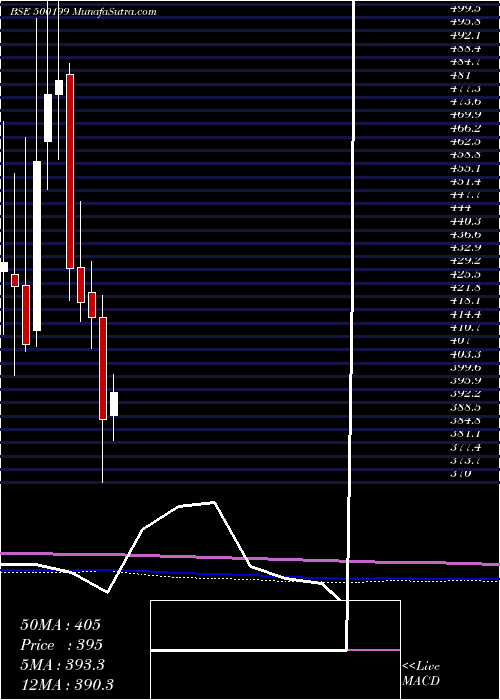Image resolution: width=500 pixels, height=700 pixels.
Task: Click the 399.6 price axis label
Action: (x=465, y=368)
